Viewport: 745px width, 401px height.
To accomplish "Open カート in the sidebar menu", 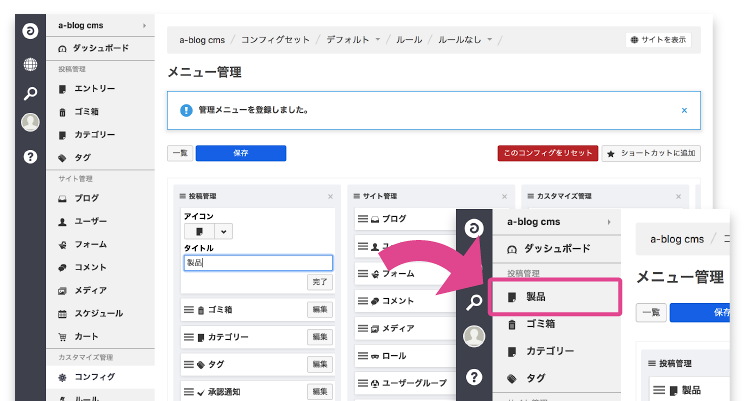I will click(x=100, y=336).
